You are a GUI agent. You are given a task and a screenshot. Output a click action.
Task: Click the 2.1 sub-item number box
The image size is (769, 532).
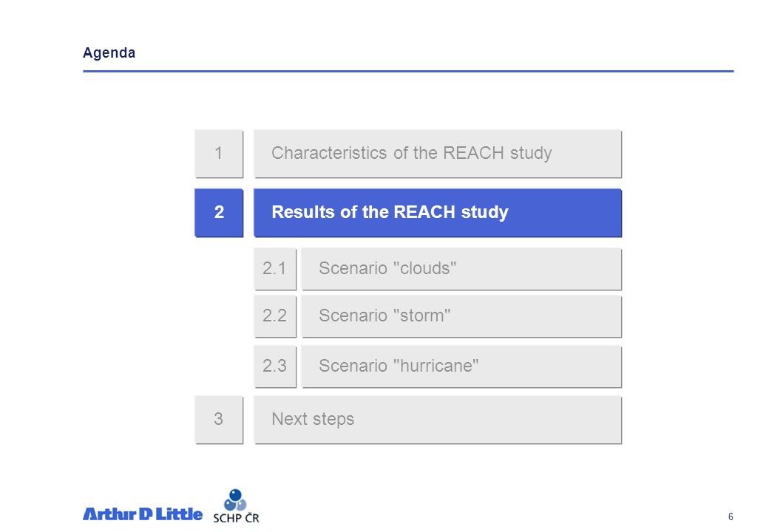[275, 268]
